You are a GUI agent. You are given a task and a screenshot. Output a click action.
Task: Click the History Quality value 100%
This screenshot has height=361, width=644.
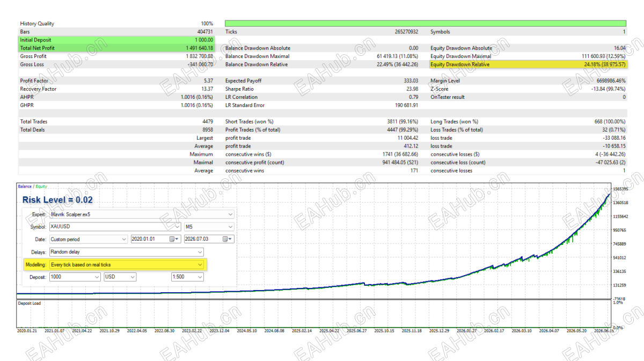coord(207,24)
